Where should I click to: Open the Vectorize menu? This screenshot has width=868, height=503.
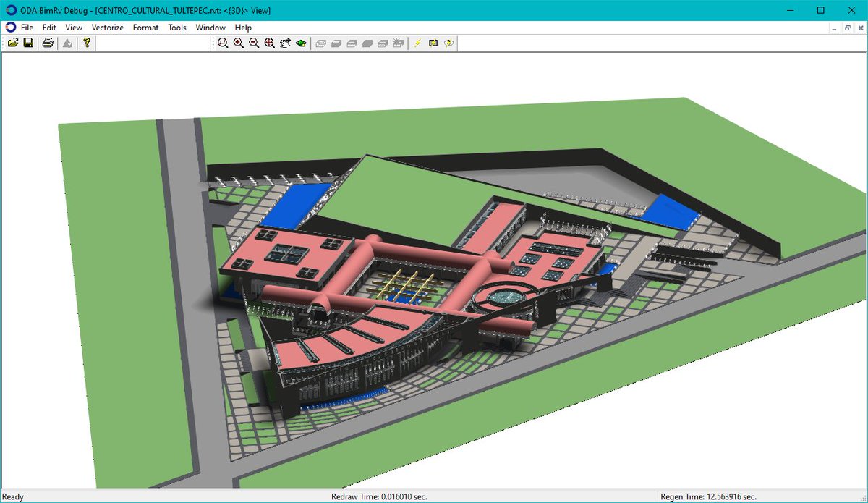click(x=107, y=28)
